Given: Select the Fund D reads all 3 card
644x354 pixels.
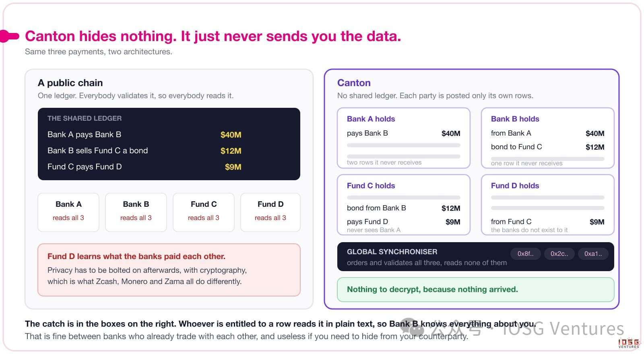Looking at the screenshot, I should 270,212.
